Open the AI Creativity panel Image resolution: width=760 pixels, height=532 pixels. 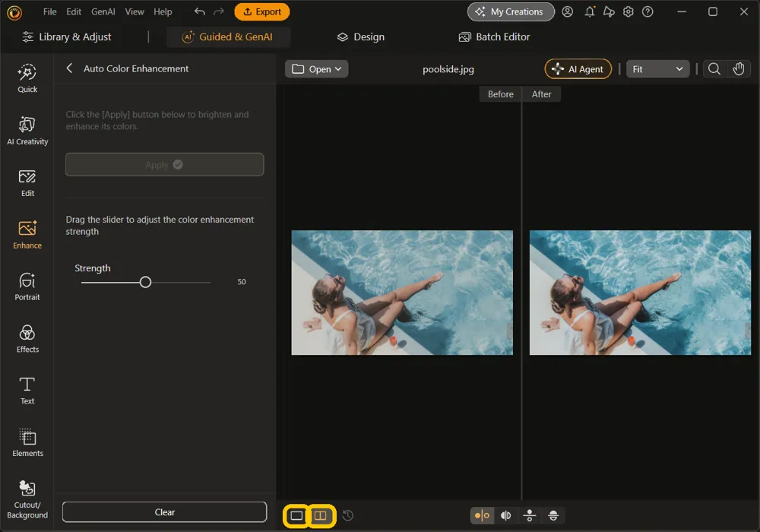[x=27, y=131]
